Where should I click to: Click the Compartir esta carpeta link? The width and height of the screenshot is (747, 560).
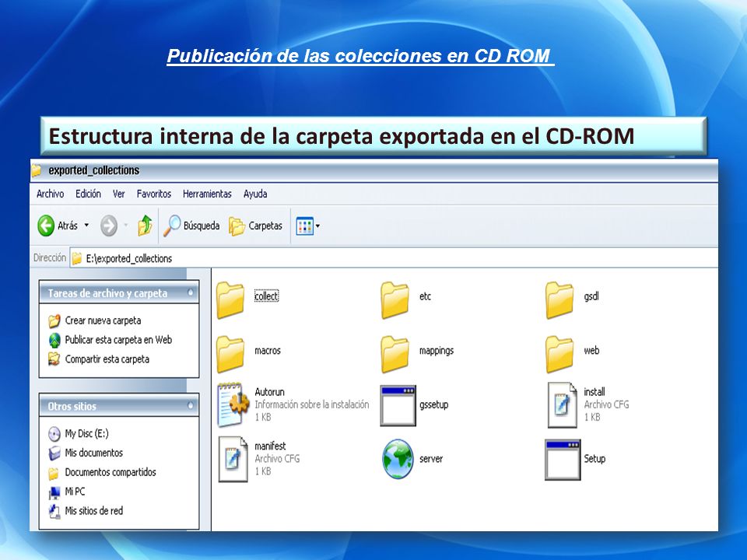(x=107, y=359)
